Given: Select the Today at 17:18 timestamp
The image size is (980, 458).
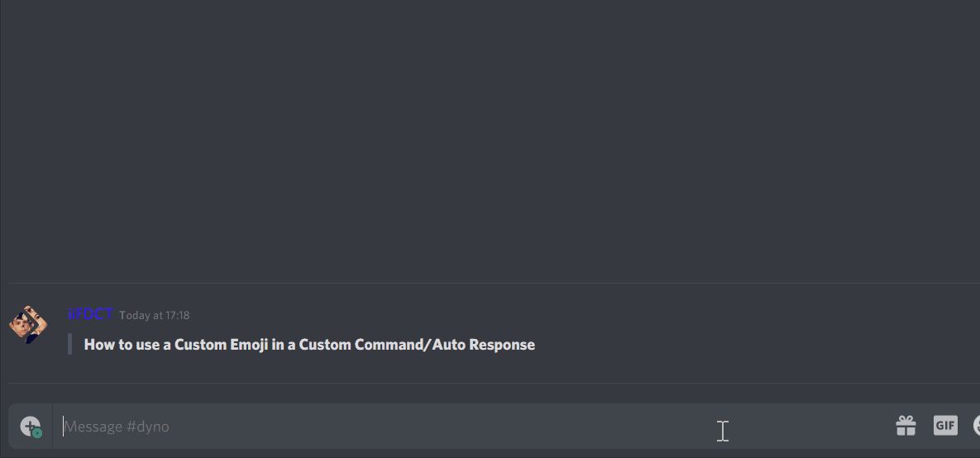Looking at the screenshot, I should 155,316.
